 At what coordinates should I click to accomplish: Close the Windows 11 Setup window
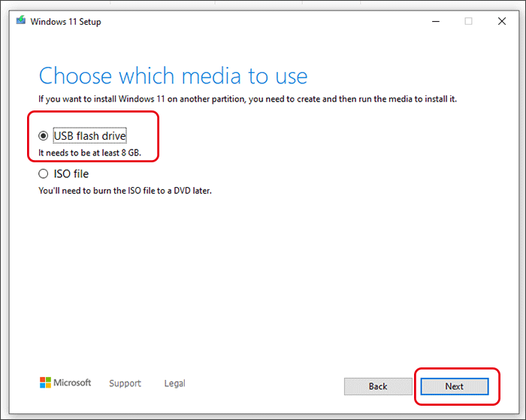(502, 22)
